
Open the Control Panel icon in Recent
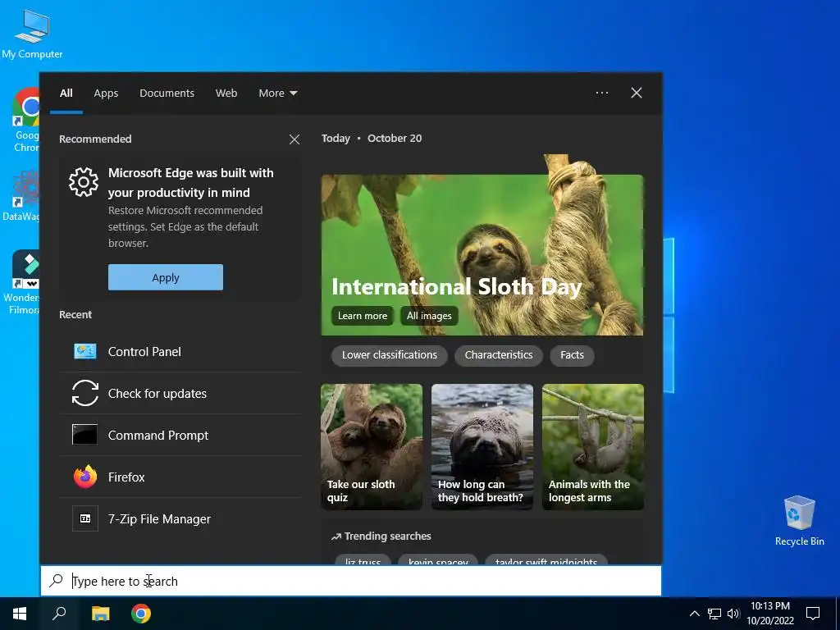(x=84, y=351)
